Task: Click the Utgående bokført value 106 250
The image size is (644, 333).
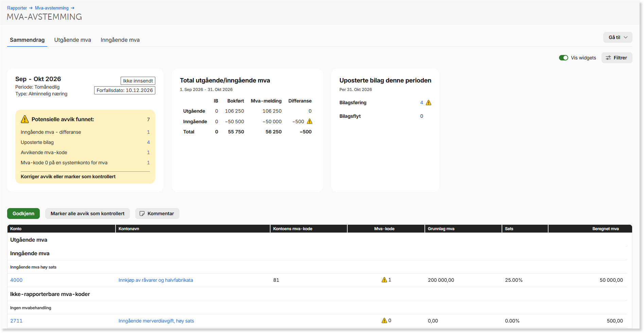Action: [x=234, y=111]
